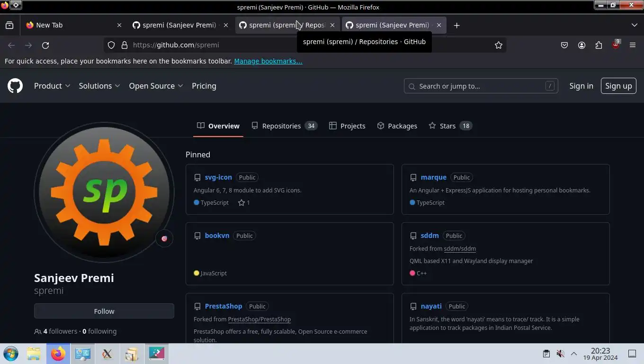Click the tracking protection shield icon
Screen dimensions: 644x364
[111, 45]
